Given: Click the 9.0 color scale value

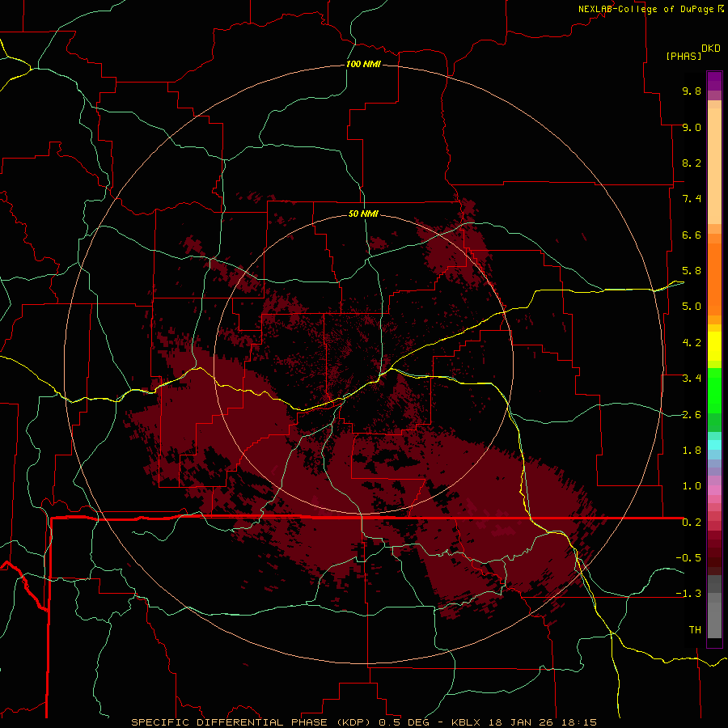Looking at the screenshot, I should 692,127.
